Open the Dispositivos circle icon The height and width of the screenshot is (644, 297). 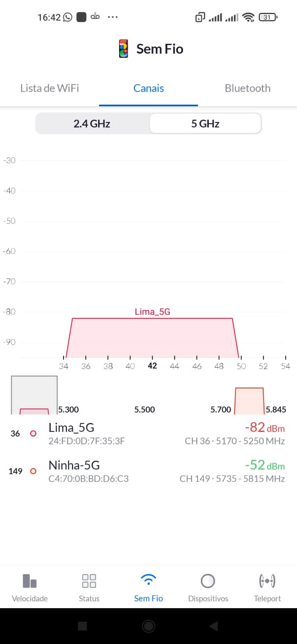(x=208, y=581)
